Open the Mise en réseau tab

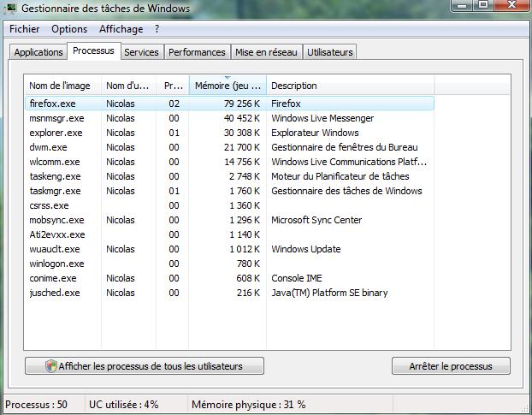click(266, 52)
